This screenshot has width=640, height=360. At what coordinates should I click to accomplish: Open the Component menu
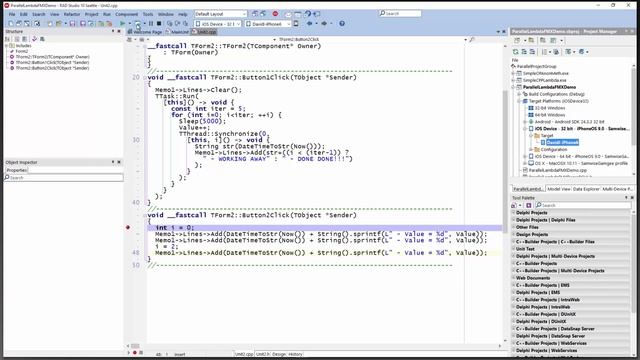(127, 14)
